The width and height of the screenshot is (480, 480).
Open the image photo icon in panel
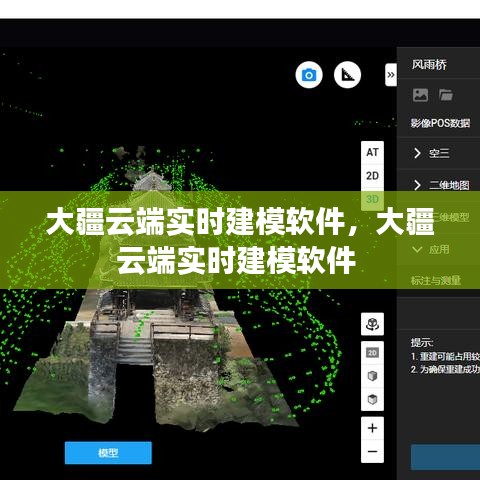[x=420, y=95]
